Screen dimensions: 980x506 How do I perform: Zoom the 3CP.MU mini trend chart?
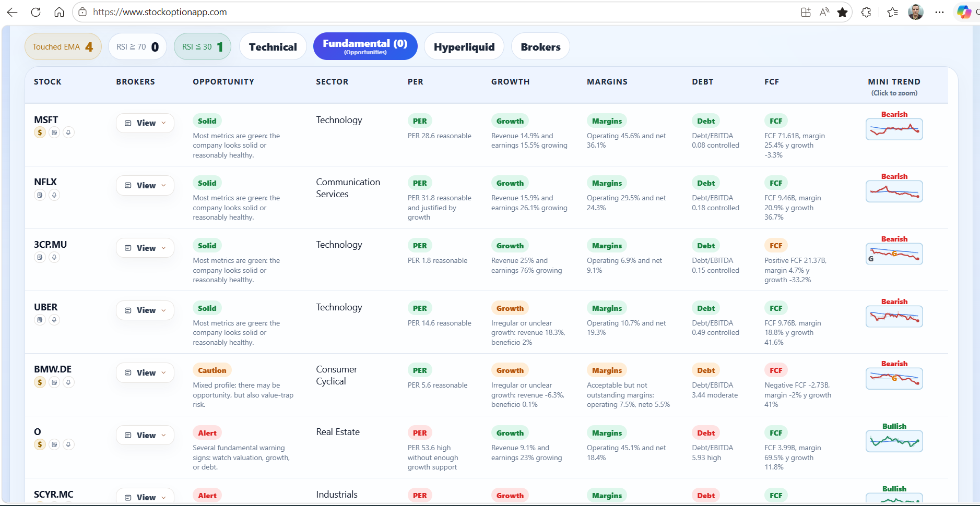894,254
